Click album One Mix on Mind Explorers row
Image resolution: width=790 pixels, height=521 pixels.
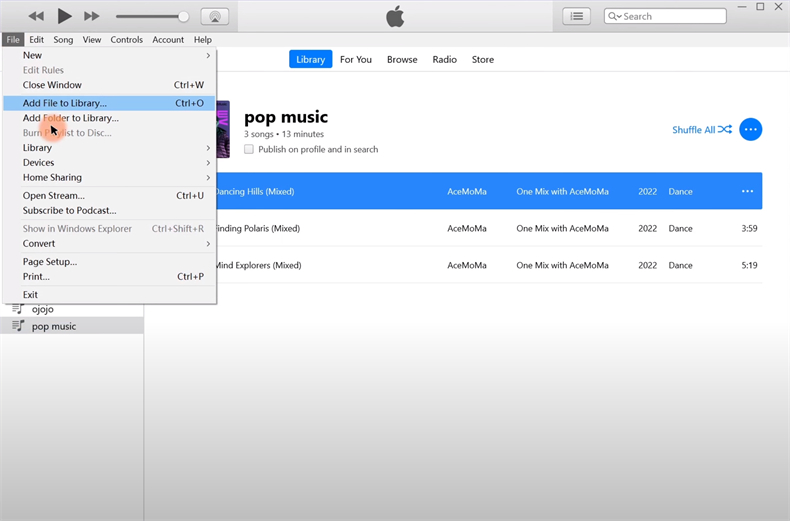point(562,265)
